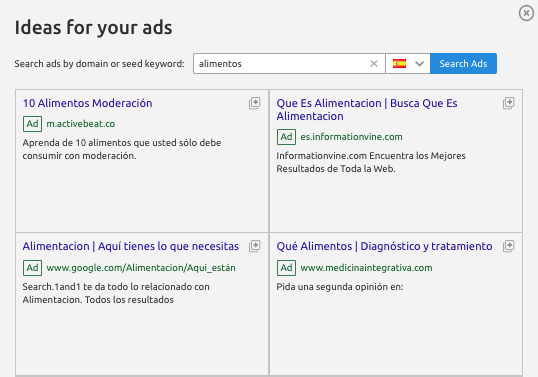
Task: Click the Ad badge beside www.google.com/Alimentacion
Action: click(32, 268)
